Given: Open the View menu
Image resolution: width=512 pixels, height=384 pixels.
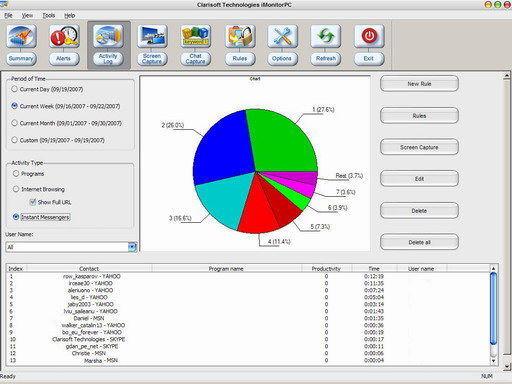Looking at the screenshot, I should (27, 15).
